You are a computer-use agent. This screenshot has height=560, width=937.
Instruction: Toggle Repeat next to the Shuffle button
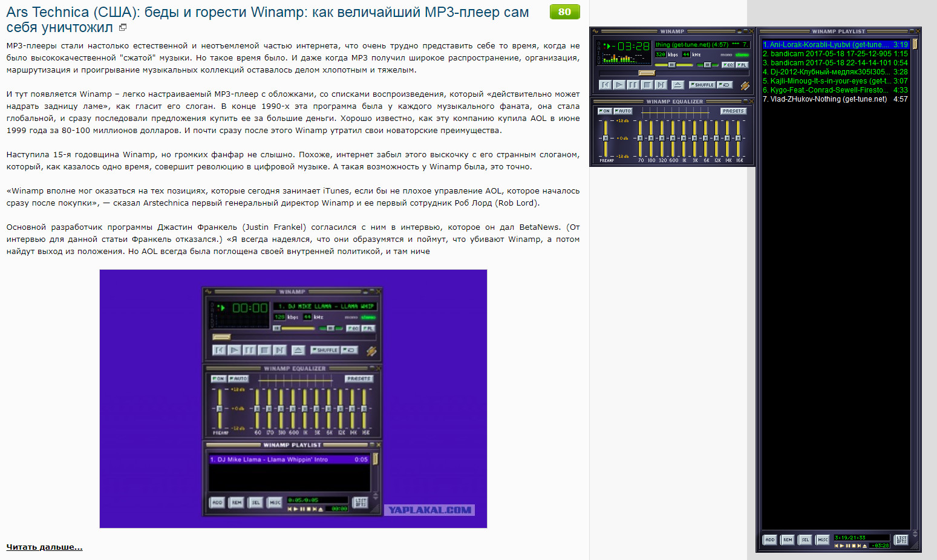pos(725,85)
